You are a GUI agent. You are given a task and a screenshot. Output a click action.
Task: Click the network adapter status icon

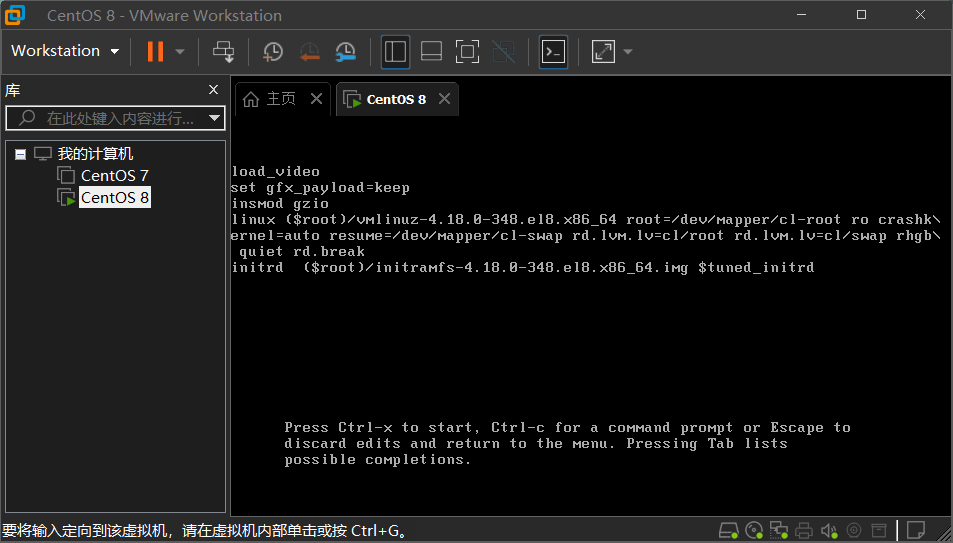pos(779,530)
